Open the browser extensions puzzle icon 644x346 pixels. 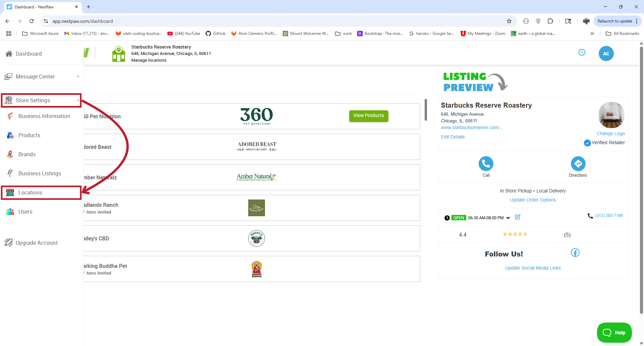pyautogui.click(x=550, y=21)
